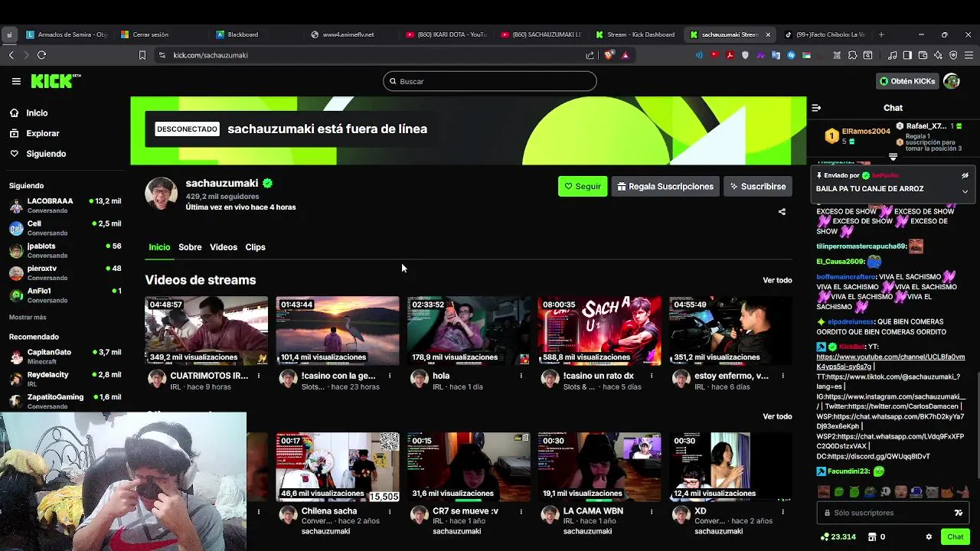Viewport: 980px width, 551px height.
Task: Expand the pinned message chevron
Action: (965, 191)
